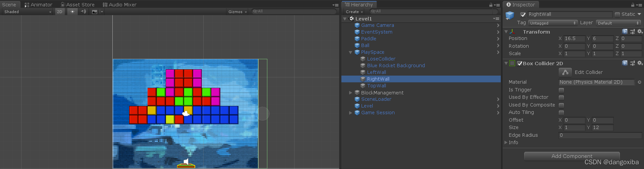This screenshot has width=644, height=169.
Task: Click RightWall object cube icon in Inspector
Action: click(x=510, y=15)
